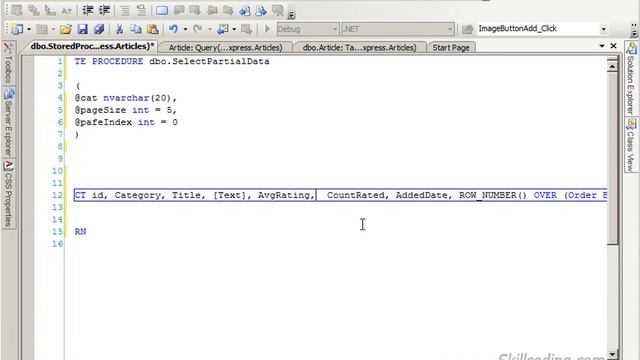
Task: Click the 'OVER' keyword on line 12
Action: point(545,195)
